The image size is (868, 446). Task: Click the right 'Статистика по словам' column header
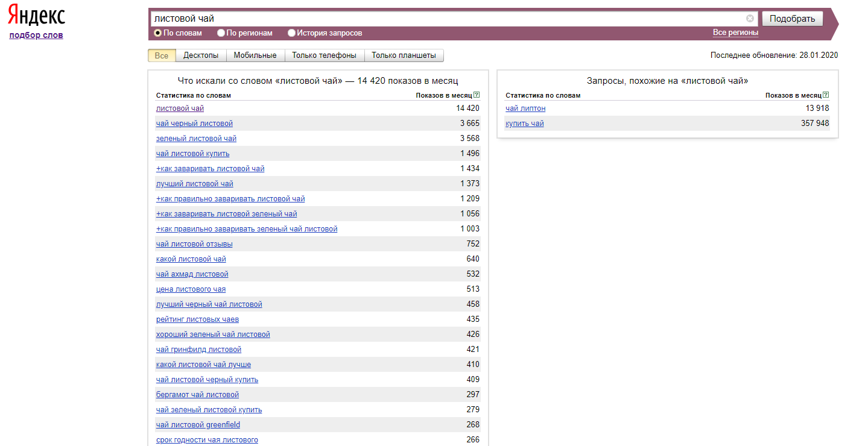543,95
